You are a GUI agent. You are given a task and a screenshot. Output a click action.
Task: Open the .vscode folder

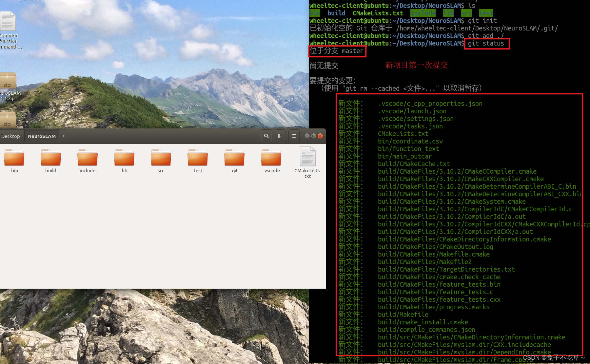(271, 160)
